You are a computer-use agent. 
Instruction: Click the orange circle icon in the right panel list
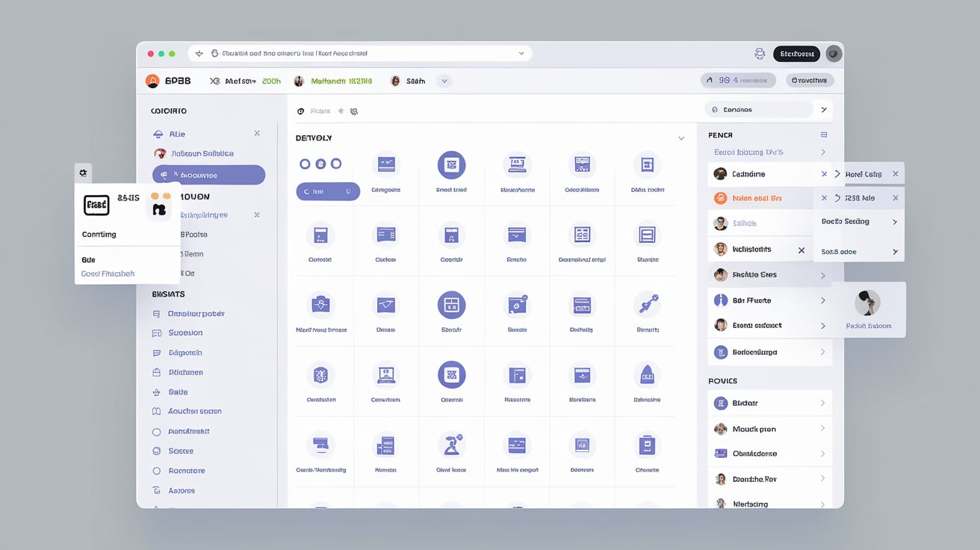click(720, 198)
